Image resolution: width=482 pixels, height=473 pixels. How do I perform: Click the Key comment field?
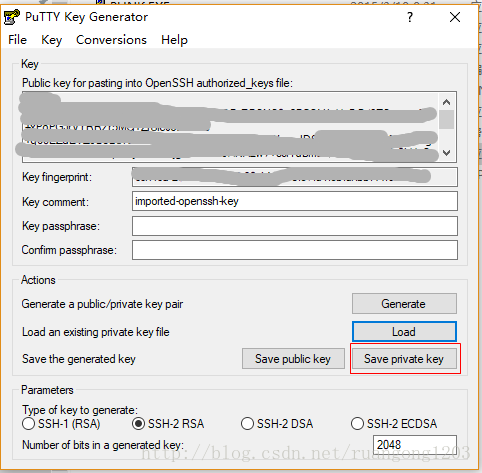295,201
